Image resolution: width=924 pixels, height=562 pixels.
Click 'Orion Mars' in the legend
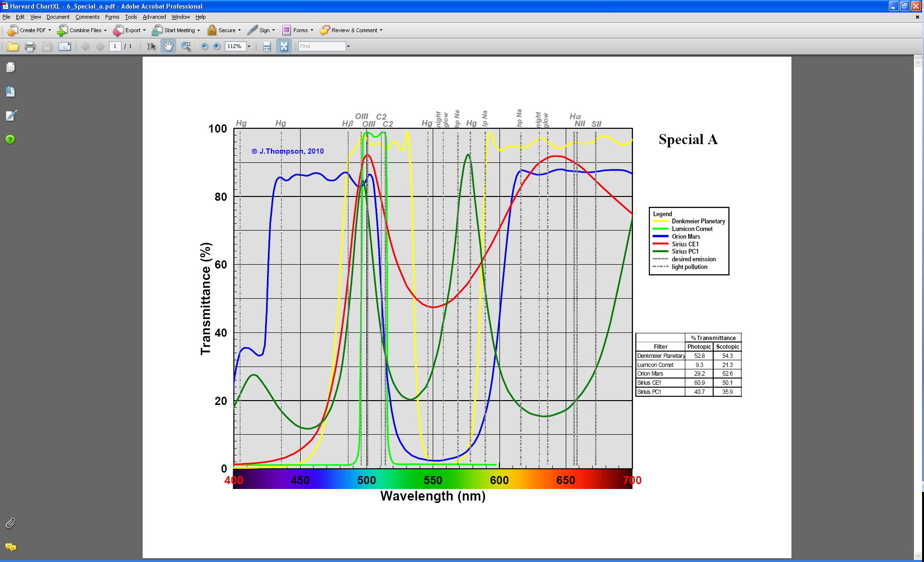pyautogui.click(x=686, y=237)
